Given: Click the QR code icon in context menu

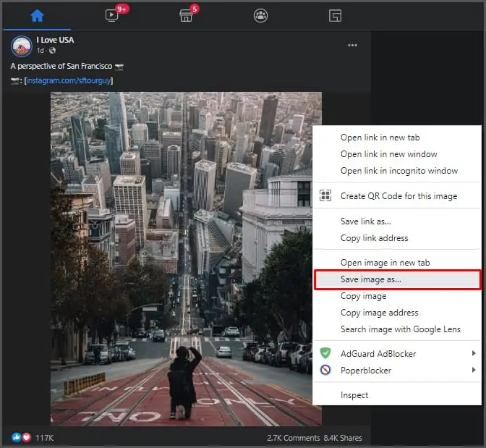Looking at the screenshot, I should 325,195.
